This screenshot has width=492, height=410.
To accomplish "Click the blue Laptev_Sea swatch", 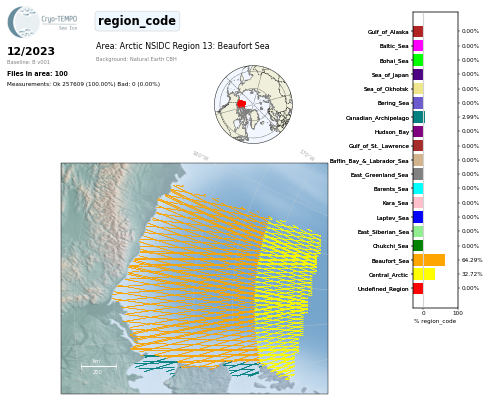I will click(418, 217).
